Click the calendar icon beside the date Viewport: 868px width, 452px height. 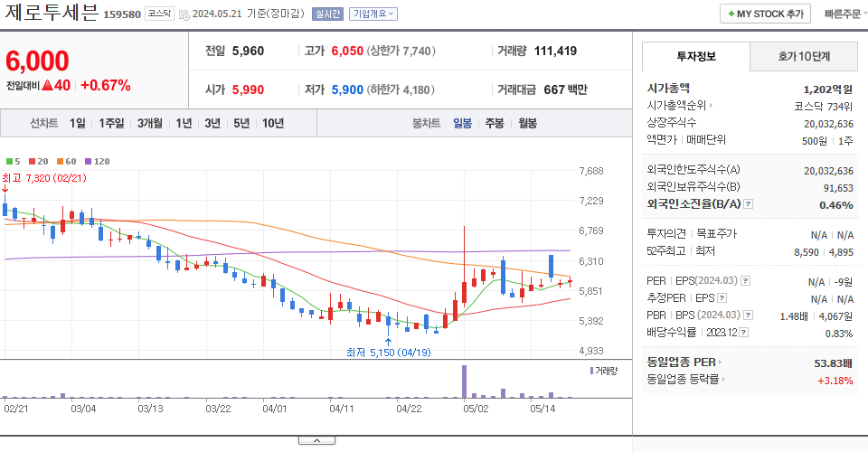[184, 14]
